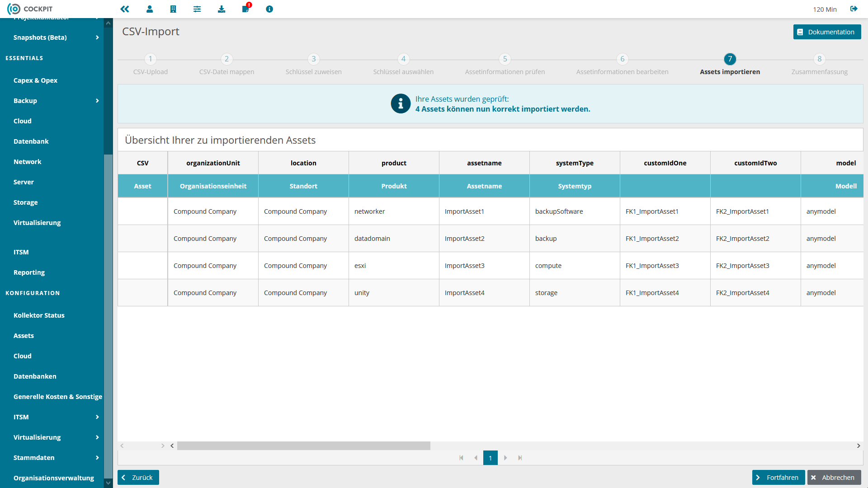The height and width of the screenshot is (488, 868).
Task: Open Kollektor Status menu item
Action: [39, 315]
